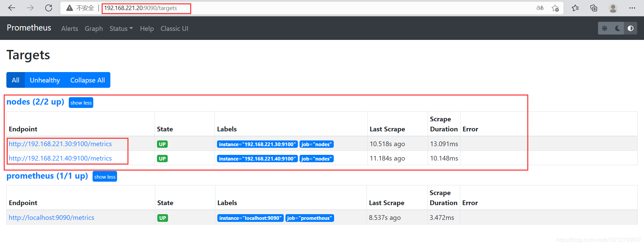Click UP state badge for 192.168.221.40
This screenshot has height=246, width=644.
tap(162, 159)
